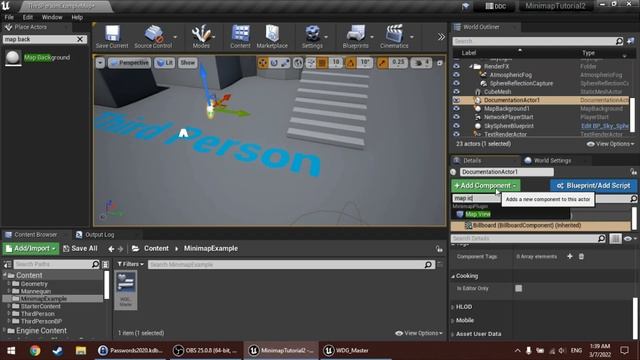Select the rotate gizmo mode icon
Screen dimensions: 640x360
point(274,62)
